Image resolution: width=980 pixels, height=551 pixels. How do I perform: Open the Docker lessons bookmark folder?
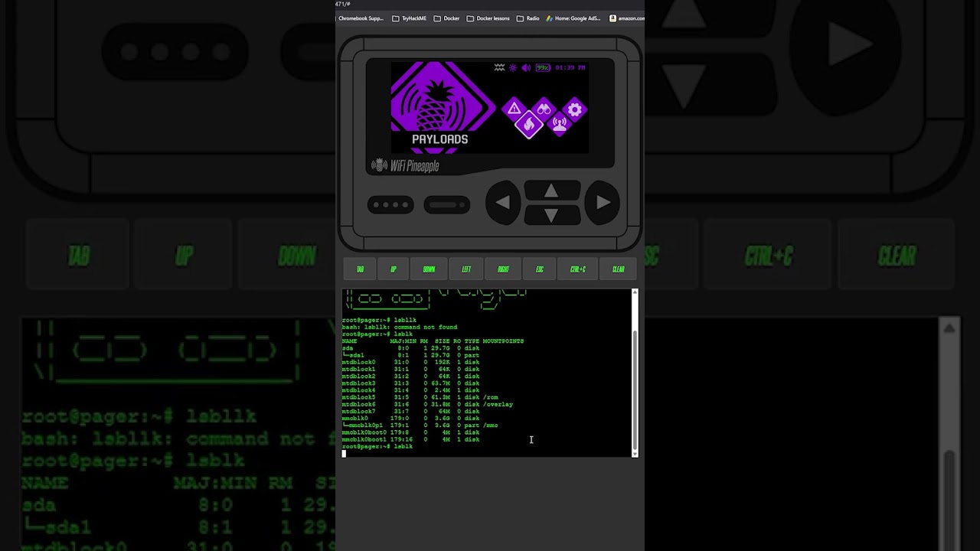tap(488, 18)
